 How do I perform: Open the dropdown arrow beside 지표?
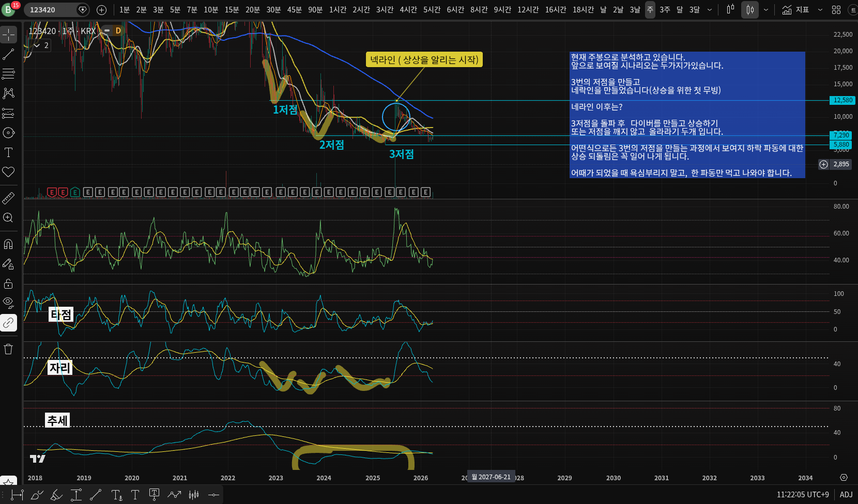[820, 10]
